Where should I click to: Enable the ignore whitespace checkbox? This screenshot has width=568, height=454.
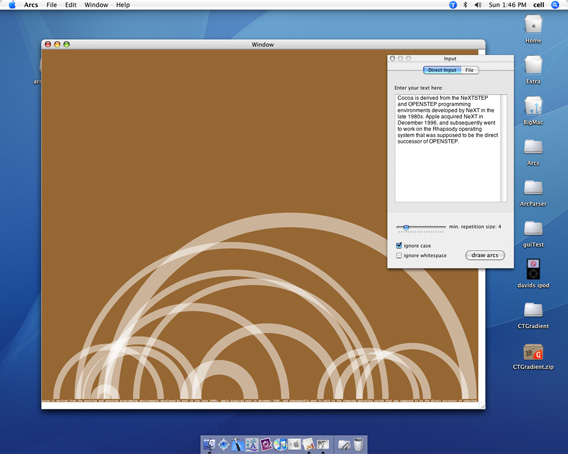pyautogui.click(x=399, y=255)
